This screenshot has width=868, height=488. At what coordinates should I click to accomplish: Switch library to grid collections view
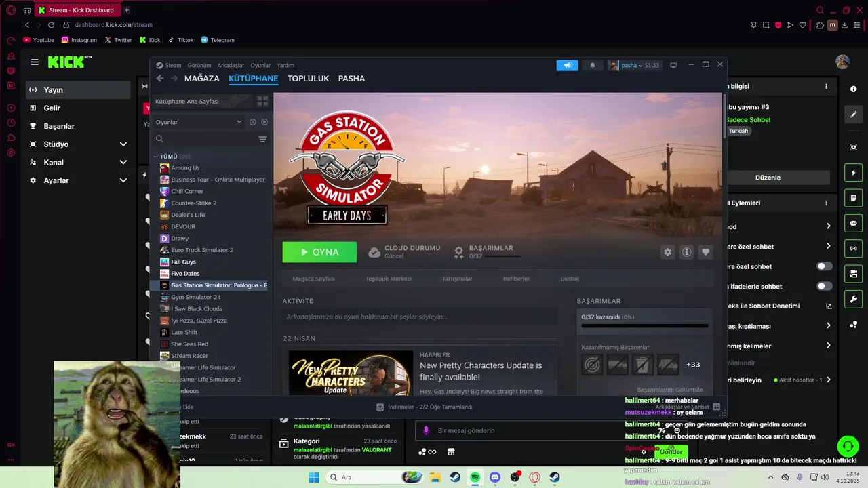(x=262, y=101)
